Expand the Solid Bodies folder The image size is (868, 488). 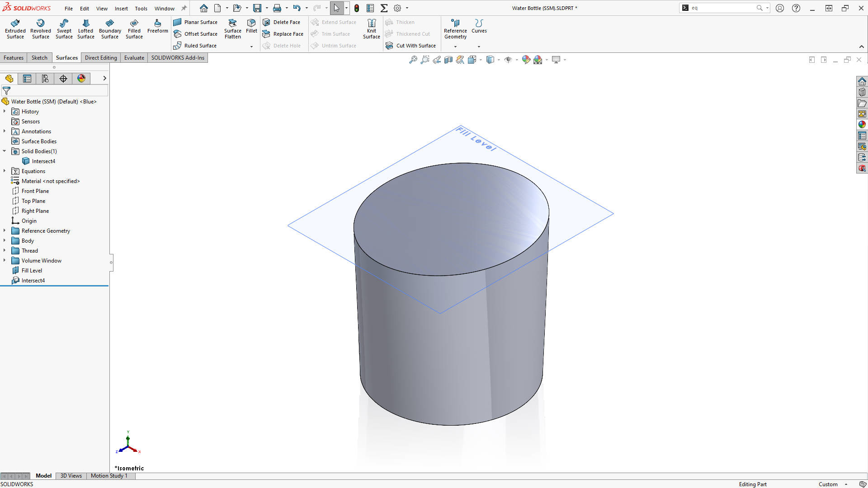[x=5, y=151]
